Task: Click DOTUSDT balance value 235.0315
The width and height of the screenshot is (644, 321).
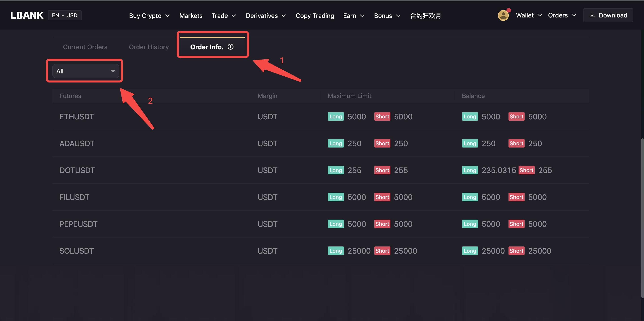Action: pos(499,170)
